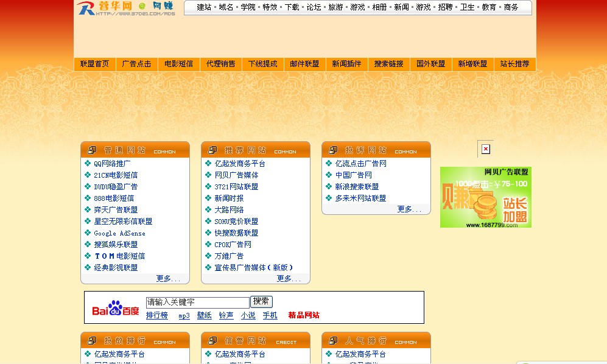
Task: Open the 多来米网站联盟 link
Action: coord(361,198)
